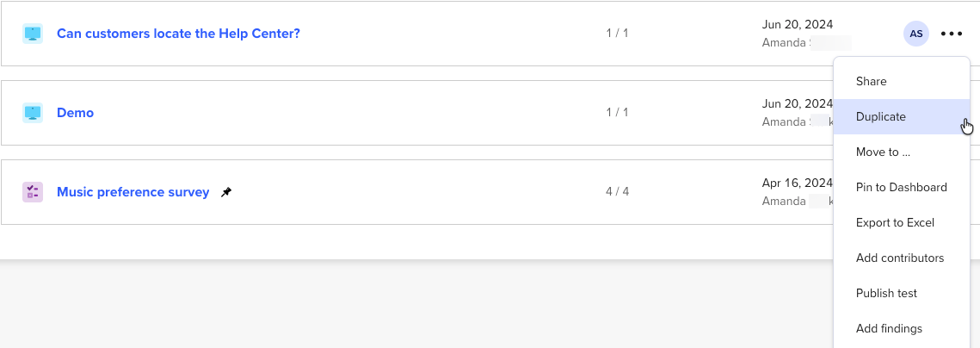
Task: Click the Apr 16, 2024 date
Action: [x=797, y=183]
